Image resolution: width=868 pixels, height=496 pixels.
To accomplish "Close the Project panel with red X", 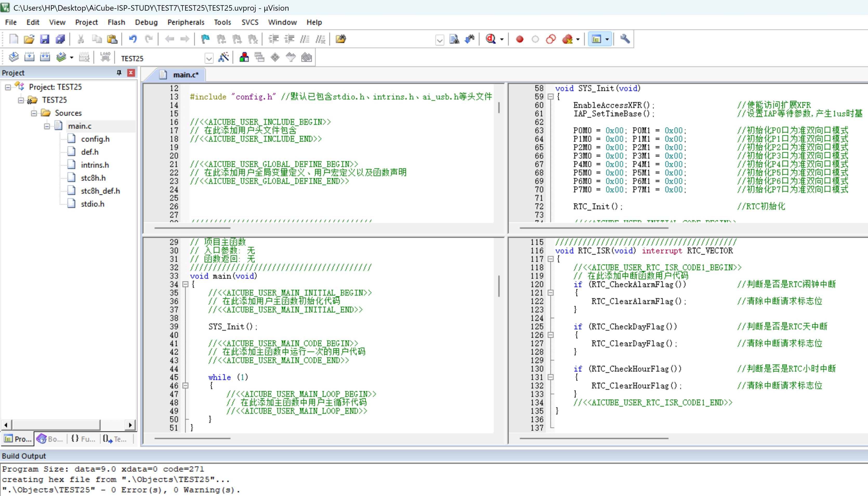I will tap(131, 72).
